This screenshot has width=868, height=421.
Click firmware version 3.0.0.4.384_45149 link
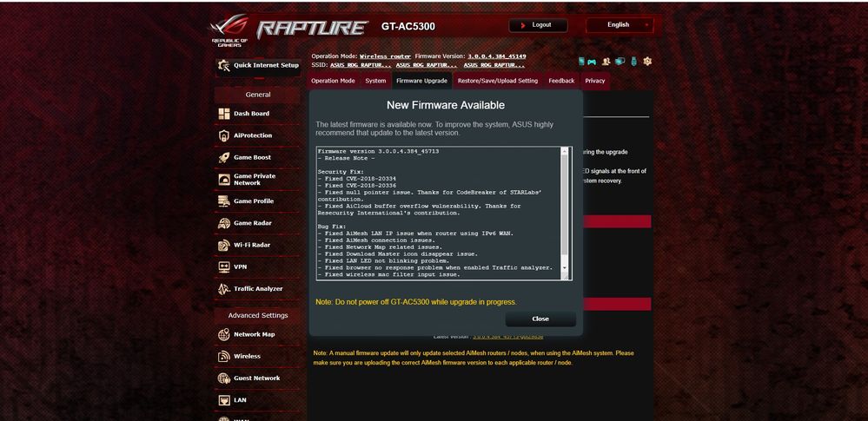click(496, 56)
